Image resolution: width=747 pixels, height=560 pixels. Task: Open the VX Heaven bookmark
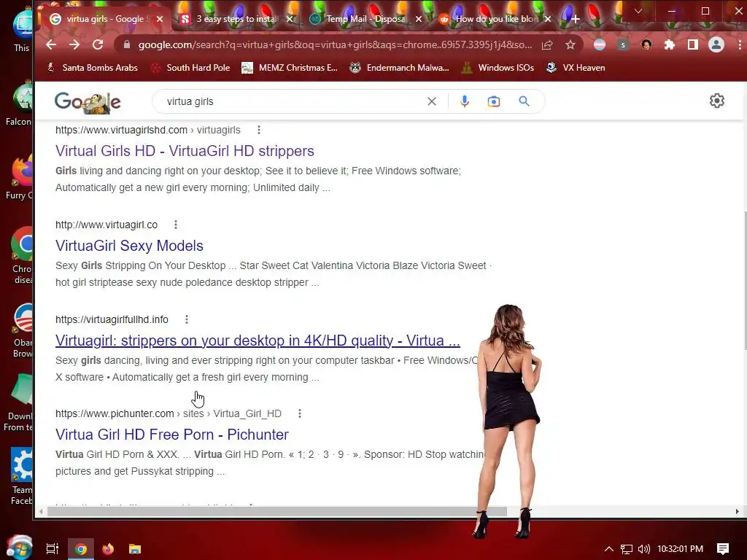point(576,68)
